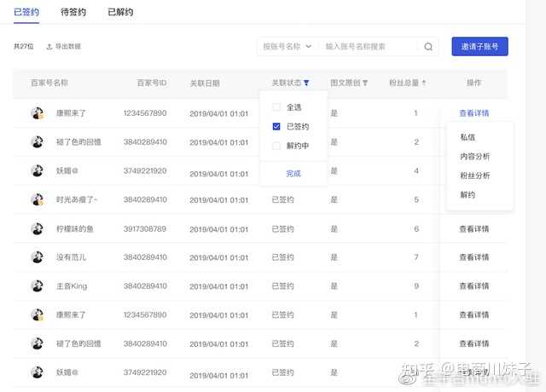Check the 全选 checkbox in the filter
The height and width of the screenshot is (392, 546).
[x=276, y=107]
